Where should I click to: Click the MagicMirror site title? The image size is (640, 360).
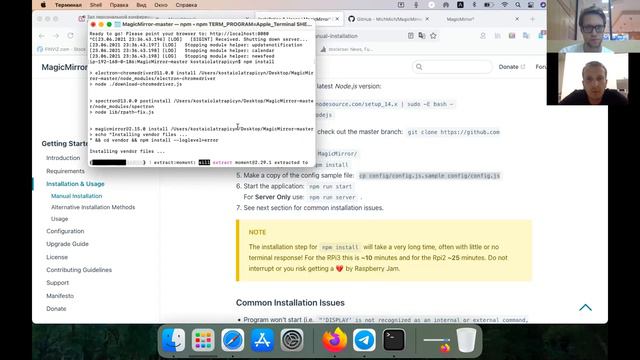point(64,67)
